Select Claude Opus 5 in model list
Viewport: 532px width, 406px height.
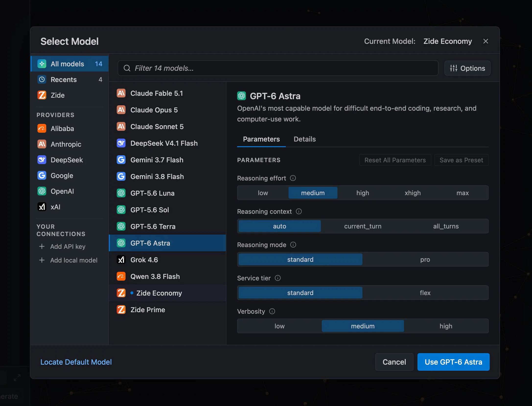point(167,110)
